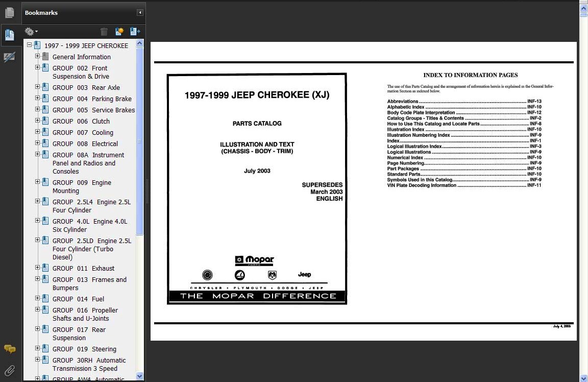Click Alphabetic Index entry

tap(464, 107)
